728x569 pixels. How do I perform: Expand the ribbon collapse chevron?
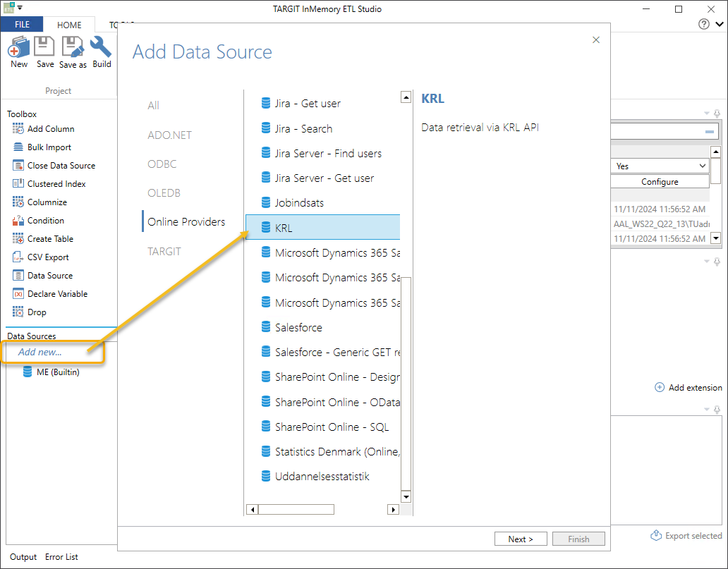719,24
